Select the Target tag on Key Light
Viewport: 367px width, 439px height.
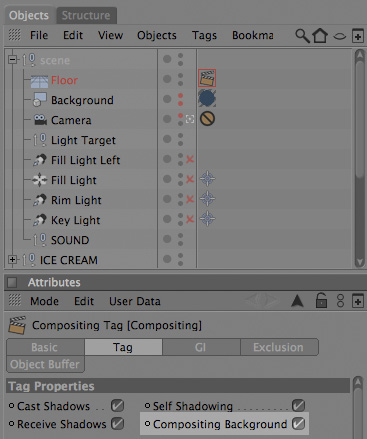tap(207, 219)
